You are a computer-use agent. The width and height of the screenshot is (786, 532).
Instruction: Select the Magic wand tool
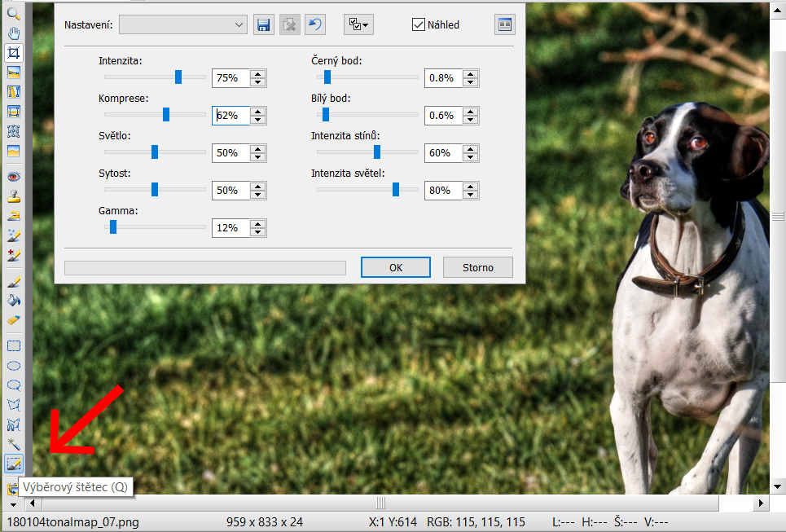pos(14,444)
